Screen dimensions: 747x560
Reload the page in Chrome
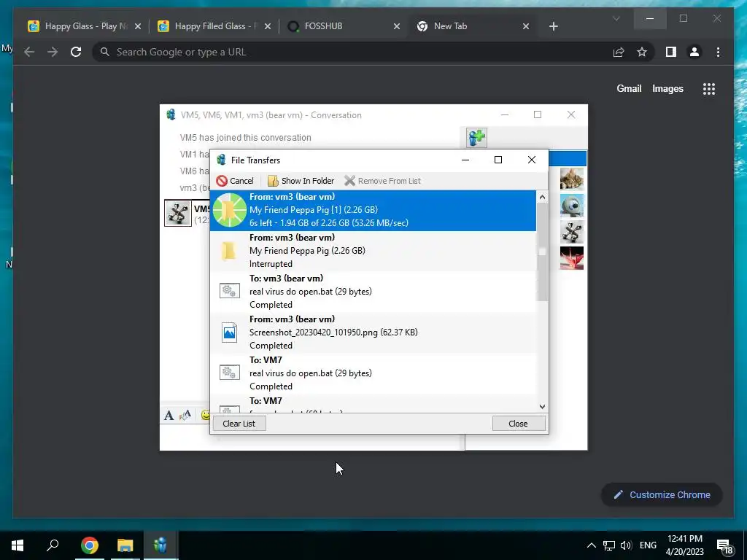[x=76, y=52]
